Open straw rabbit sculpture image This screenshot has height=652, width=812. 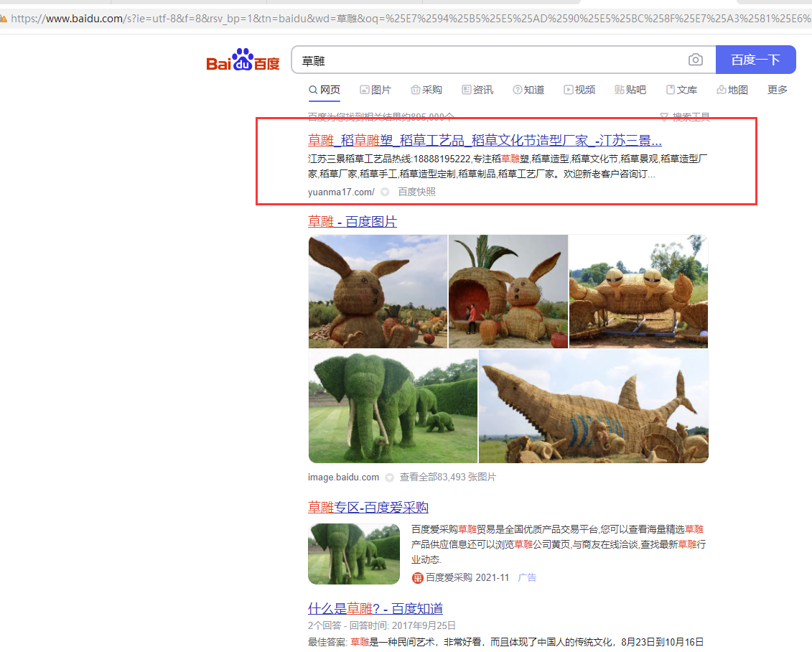[x=378, y=292]
